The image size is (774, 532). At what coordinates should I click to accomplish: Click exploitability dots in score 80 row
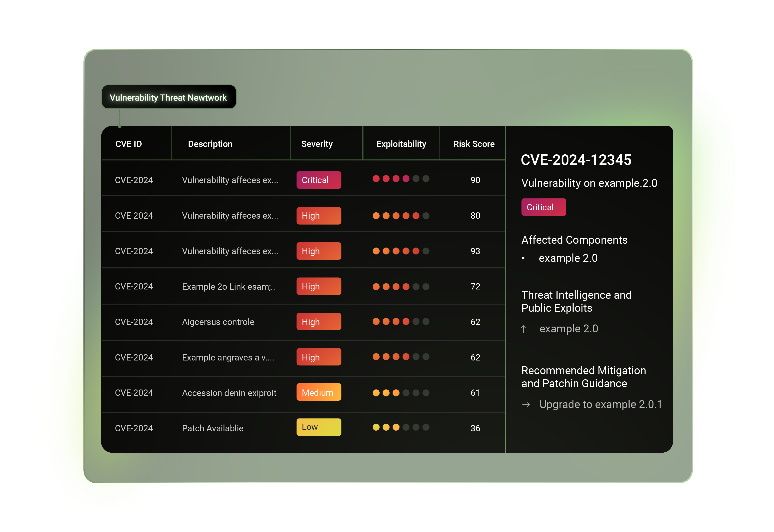coord(401,216)
